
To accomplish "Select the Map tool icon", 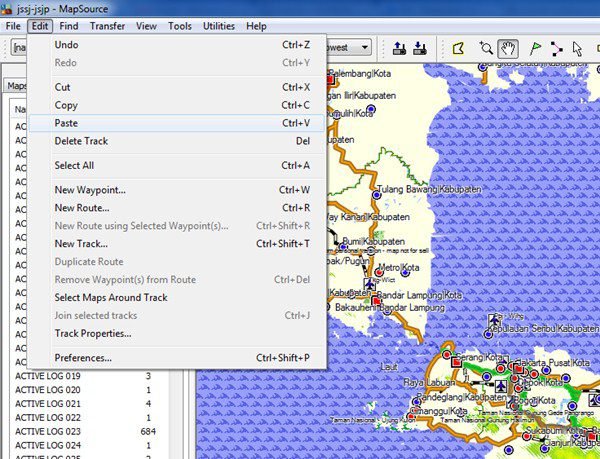I will [x=459, y=47].
